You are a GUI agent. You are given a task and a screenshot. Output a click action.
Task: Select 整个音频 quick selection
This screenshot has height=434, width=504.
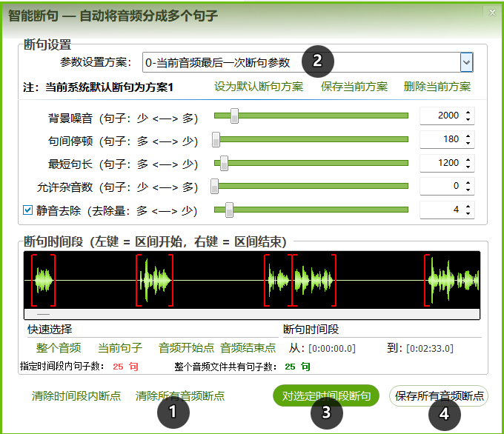(x=59, y=347)
